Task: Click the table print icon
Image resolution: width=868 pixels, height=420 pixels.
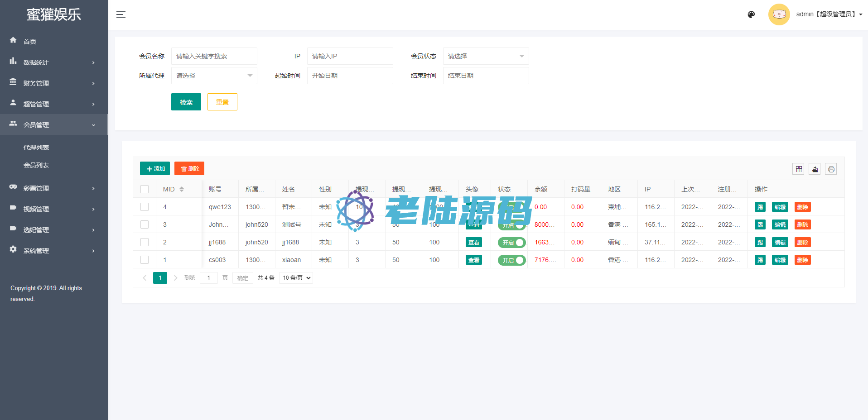Action: click(831, 169)
